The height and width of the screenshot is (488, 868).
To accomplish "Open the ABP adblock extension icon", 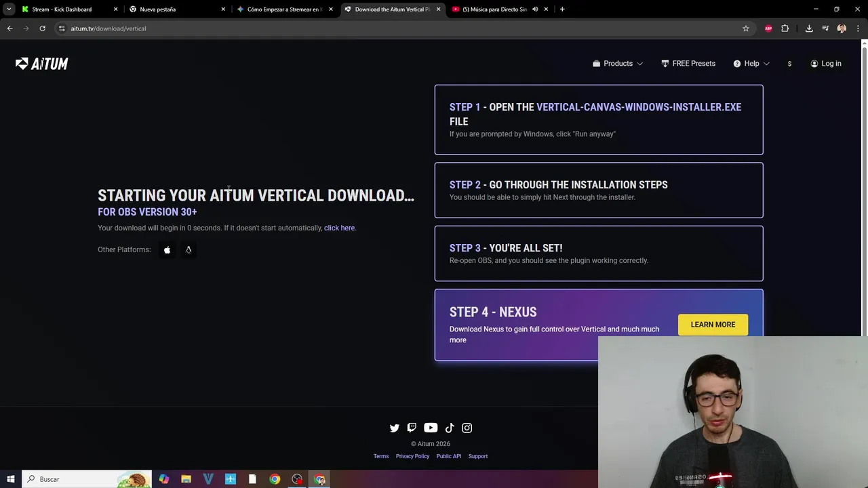I will click(x=768, y=28).
